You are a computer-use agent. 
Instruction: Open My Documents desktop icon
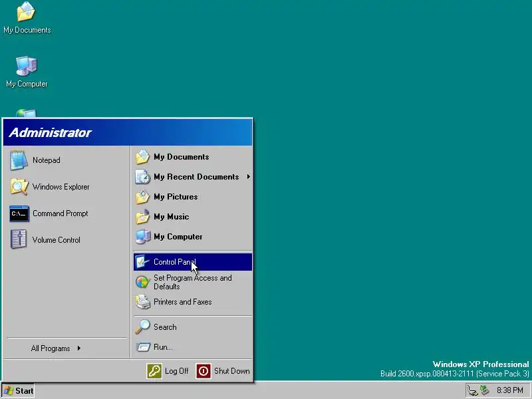point(26,11)
